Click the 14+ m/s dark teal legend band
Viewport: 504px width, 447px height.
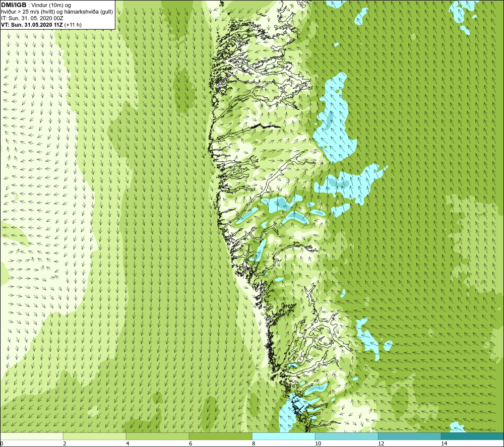(472, 436)
